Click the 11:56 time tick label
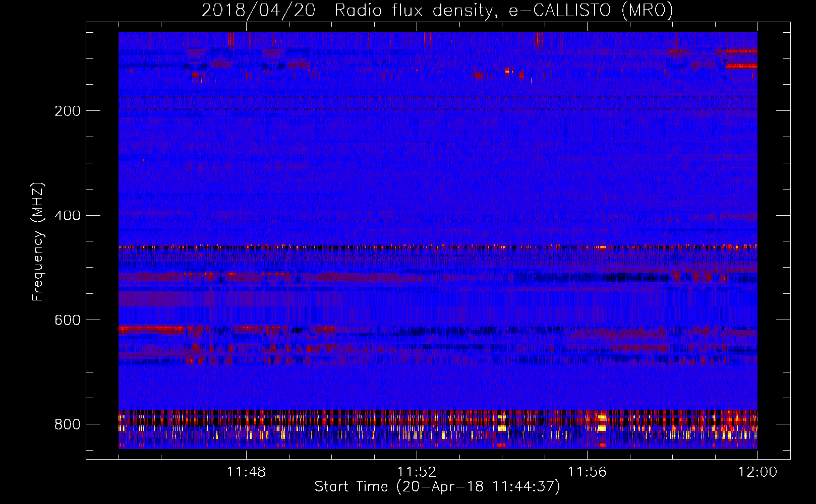This screenshot has height=504, width=816. pos(587,472)
